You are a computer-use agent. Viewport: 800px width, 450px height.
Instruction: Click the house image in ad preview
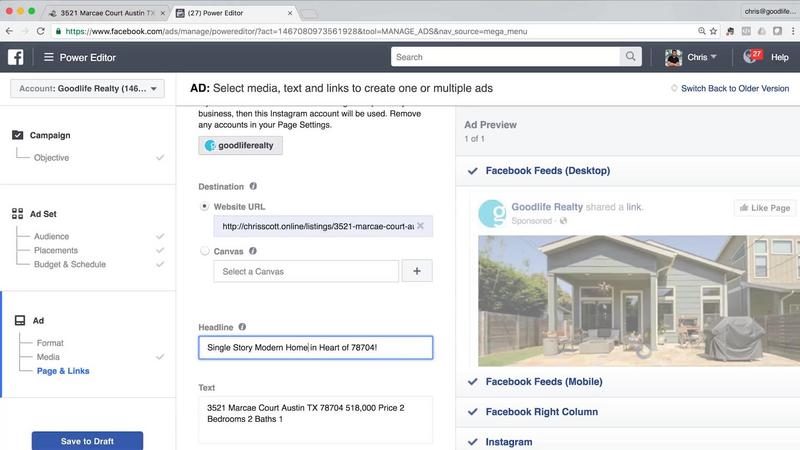pyautogui.click(x=639, y=301)
